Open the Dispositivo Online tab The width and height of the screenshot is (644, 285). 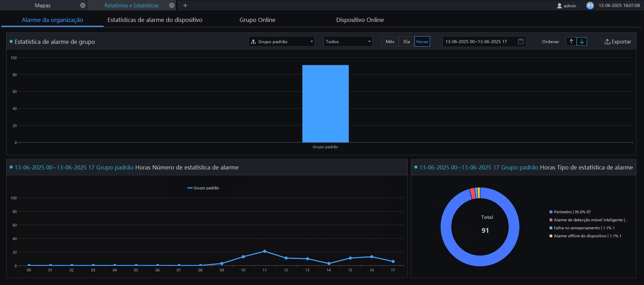pos(360,20)
